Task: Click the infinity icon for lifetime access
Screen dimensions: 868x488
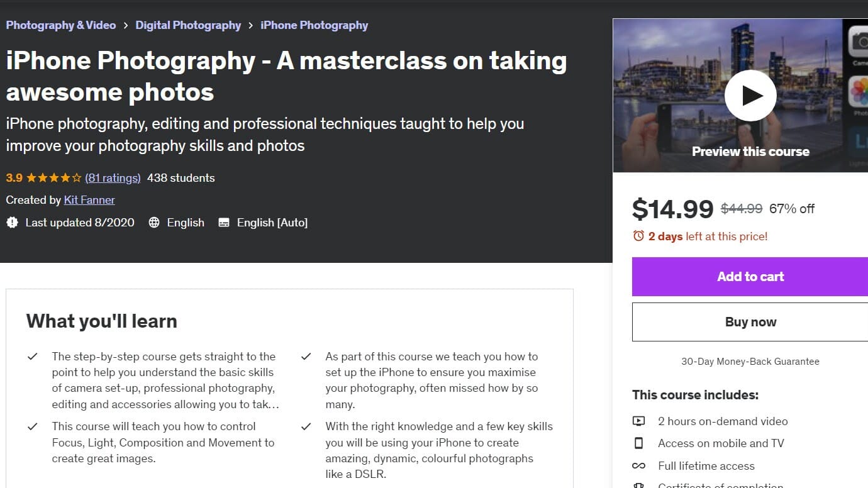Action: pos(638,465)
